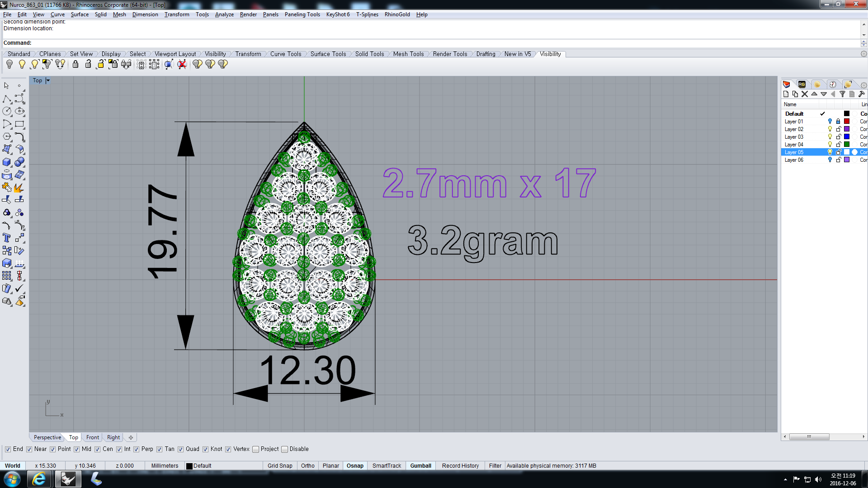Click the red X Show icon
The width and height of the screenshot is (868, 488).
click(x=182, y=64)
